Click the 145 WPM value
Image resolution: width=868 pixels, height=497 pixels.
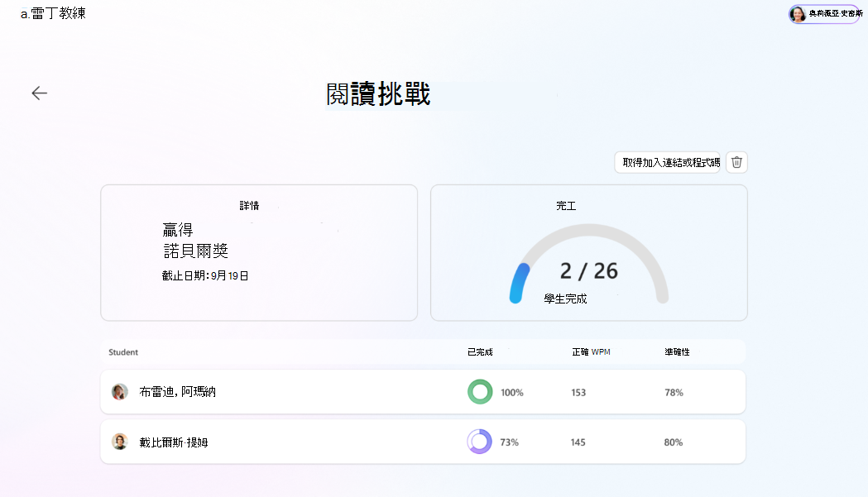578,442
